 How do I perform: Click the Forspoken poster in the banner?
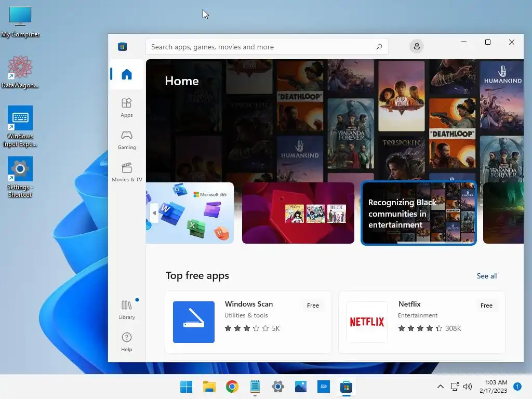(402, 159)
